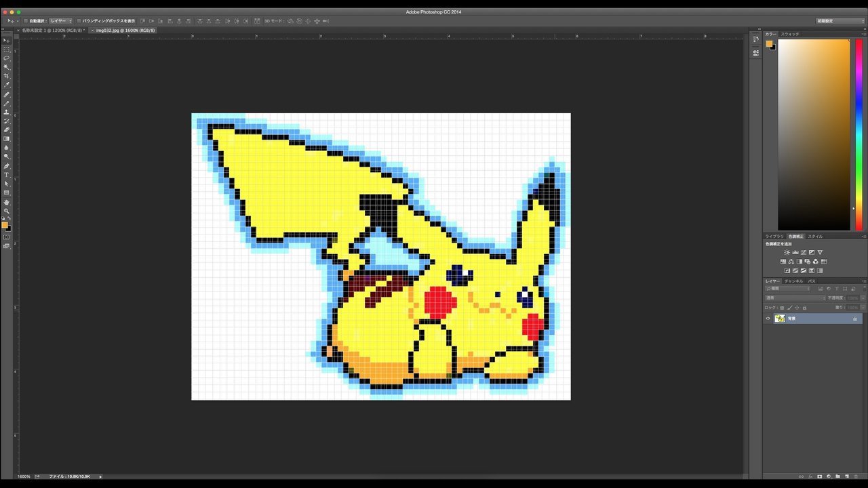Screen dimensions: 868x488
Task: Open the 塗り fill dropdown arrow
Action: tap(863, 308)
